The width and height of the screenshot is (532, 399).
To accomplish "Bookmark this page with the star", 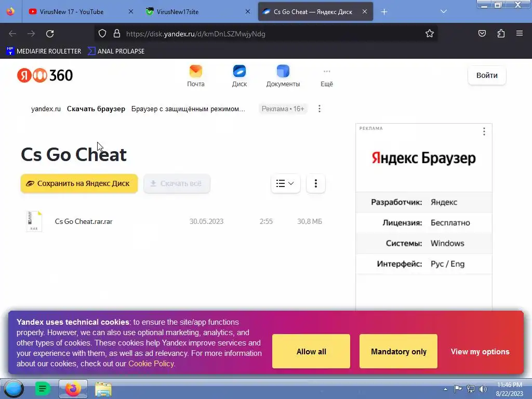I will point(430,34).
